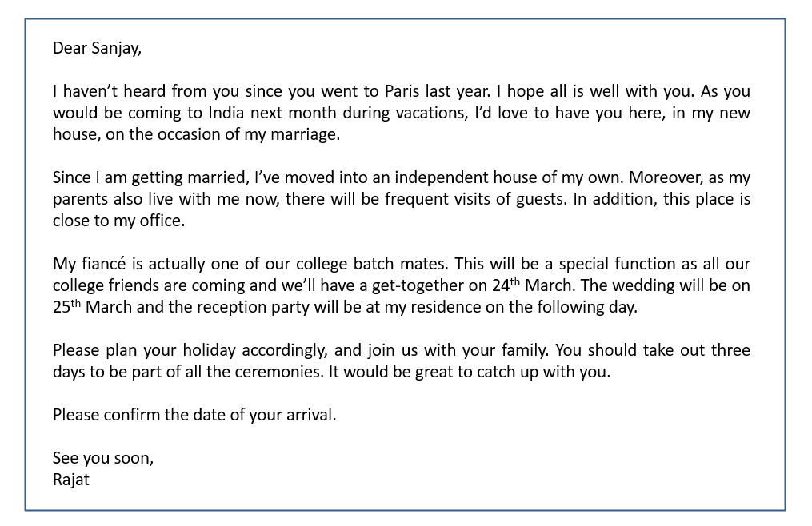
Task: Click the signature name 'Rajat'
Action: (x=71, y=480)
